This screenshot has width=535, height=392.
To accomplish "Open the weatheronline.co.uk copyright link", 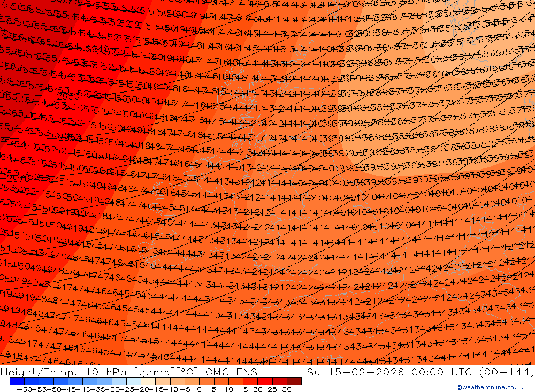I will click(490, 387).
